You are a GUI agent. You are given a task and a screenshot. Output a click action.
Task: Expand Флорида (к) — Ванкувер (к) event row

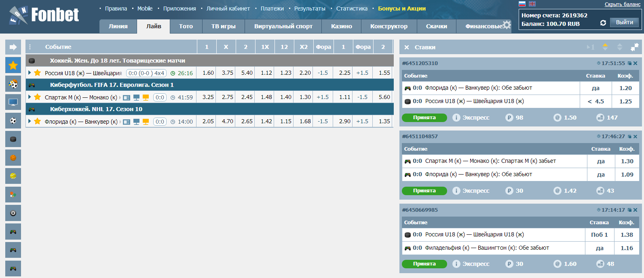pos(30,121)
